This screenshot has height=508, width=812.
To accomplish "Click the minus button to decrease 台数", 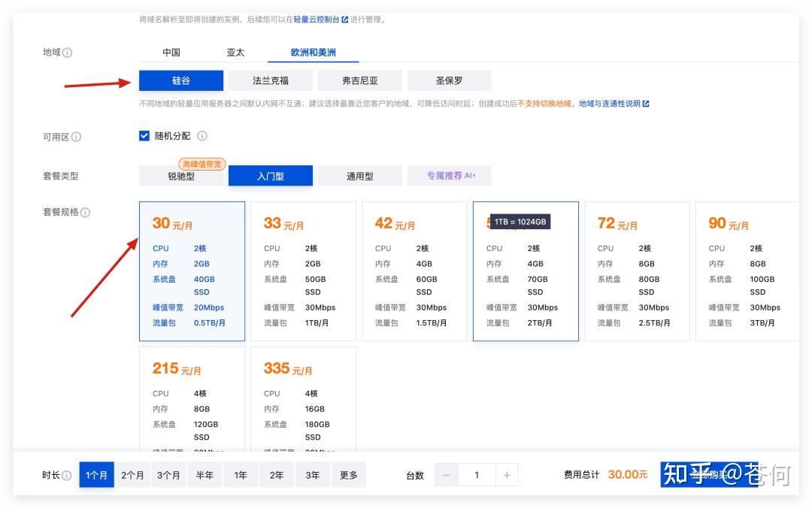I will (x=447, y=475).
